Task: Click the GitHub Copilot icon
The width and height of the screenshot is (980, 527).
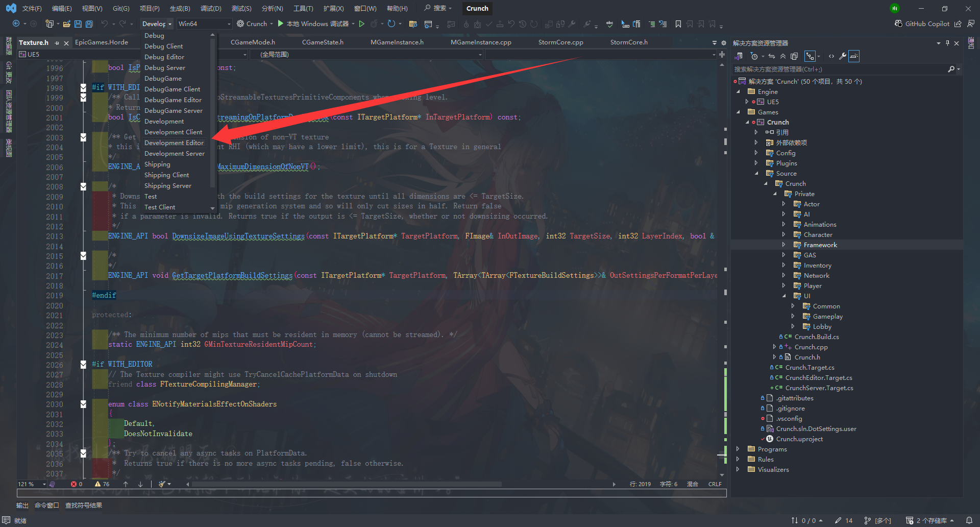Action: 898,23
